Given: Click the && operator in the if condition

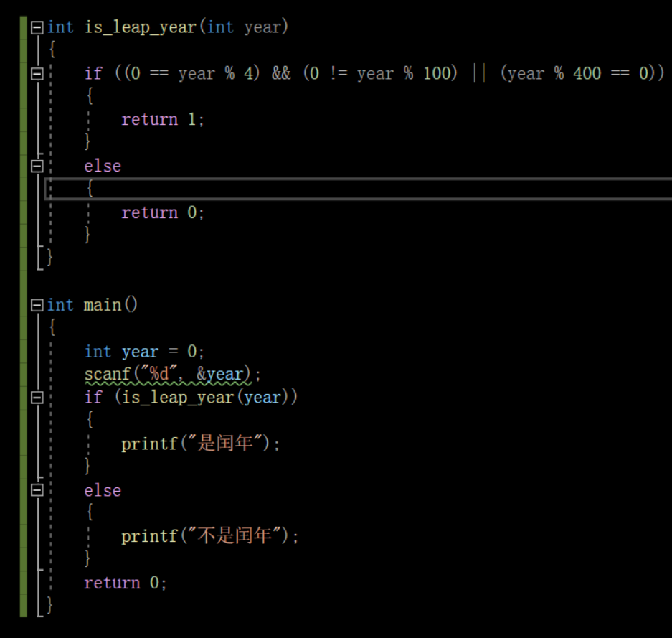Looking at the screenshot, I should point(281,74).
